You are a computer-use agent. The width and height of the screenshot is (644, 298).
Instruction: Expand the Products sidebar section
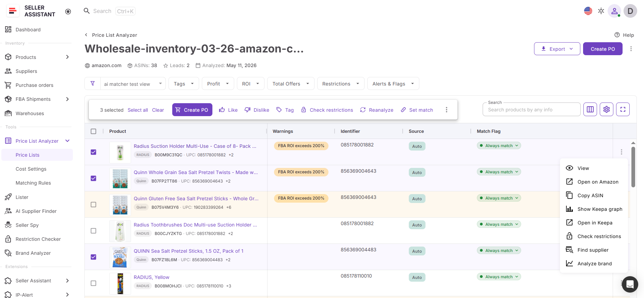67,57
